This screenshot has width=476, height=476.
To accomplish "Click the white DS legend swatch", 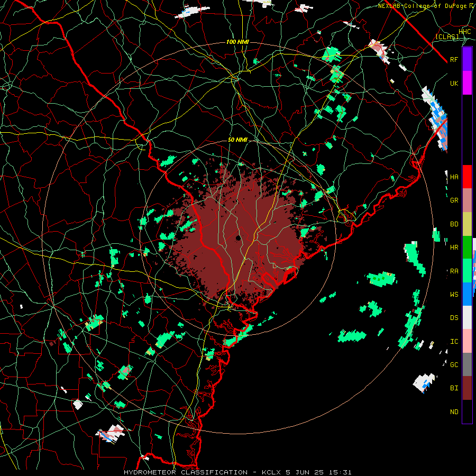I will [x=467, y=318].
